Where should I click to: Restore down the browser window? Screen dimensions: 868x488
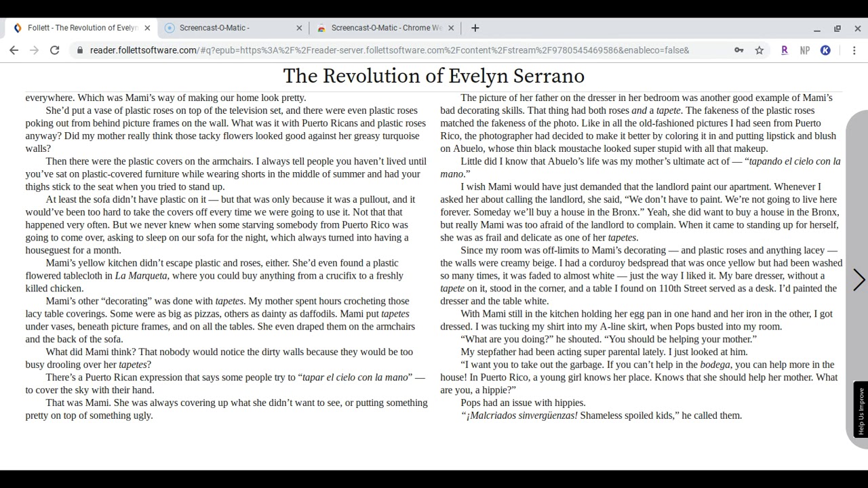[837, 28]
